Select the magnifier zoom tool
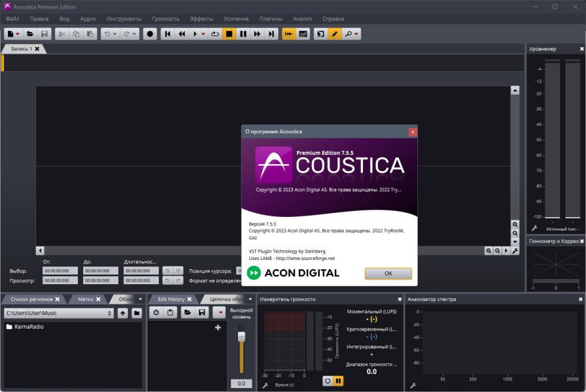The image size is (586, 392). click(349, 34)
